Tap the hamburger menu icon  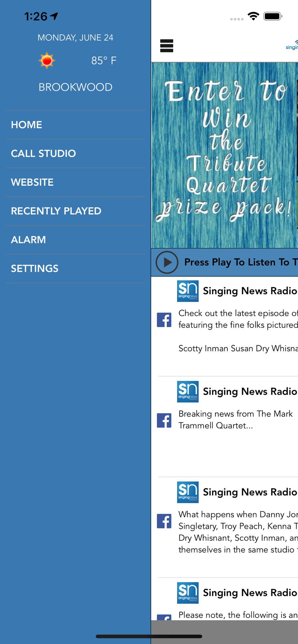click(167, 46)
